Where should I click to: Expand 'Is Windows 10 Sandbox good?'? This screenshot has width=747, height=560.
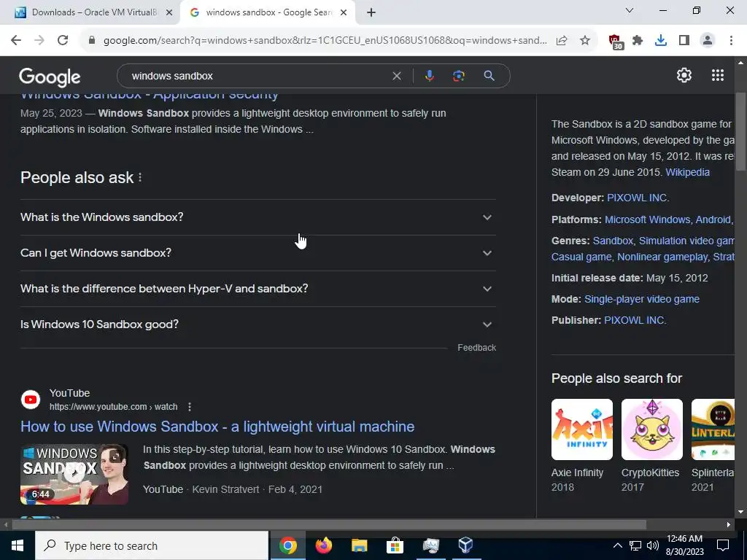pos(258,324)
